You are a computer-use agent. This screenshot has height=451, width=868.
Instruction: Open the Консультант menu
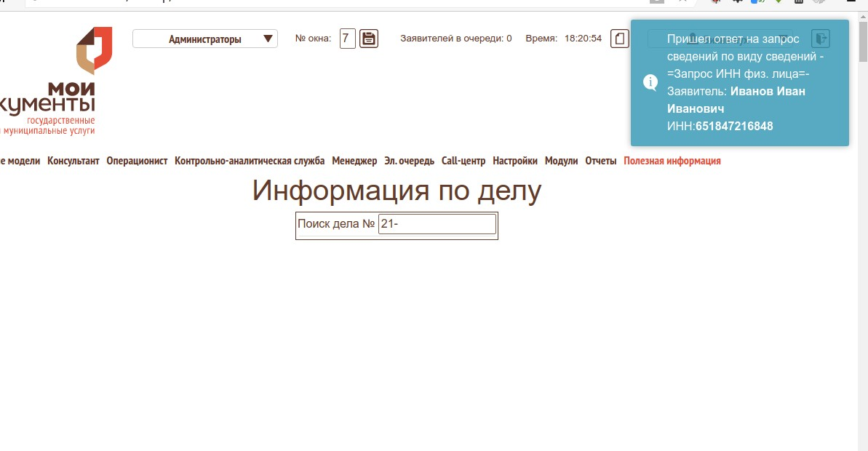pyautogui.click(x=73, y=161)
